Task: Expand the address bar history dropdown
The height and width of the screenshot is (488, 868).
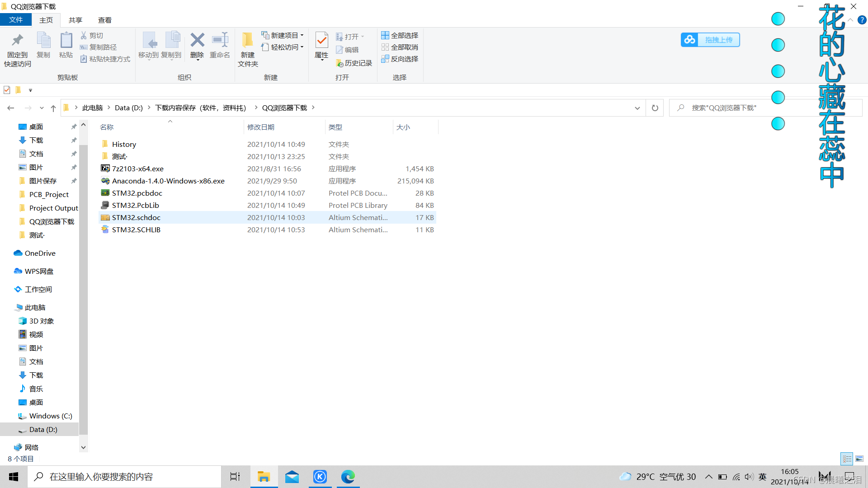Action: [637, 108]
